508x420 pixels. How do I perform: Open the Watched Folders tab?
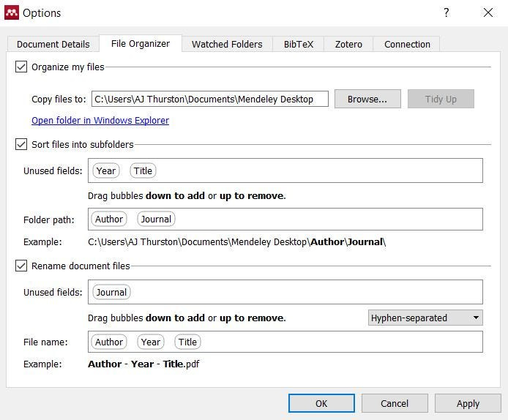(x=227, y=44)
